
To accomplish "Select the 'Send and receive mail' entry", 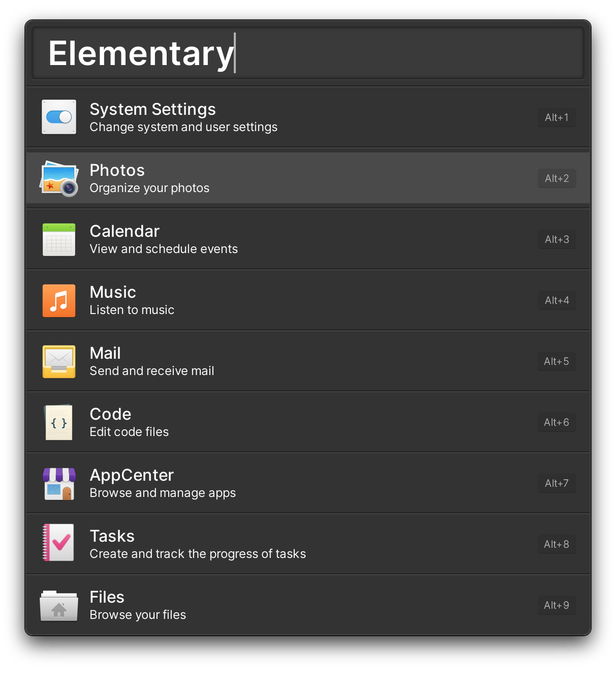I will [308, 361].
